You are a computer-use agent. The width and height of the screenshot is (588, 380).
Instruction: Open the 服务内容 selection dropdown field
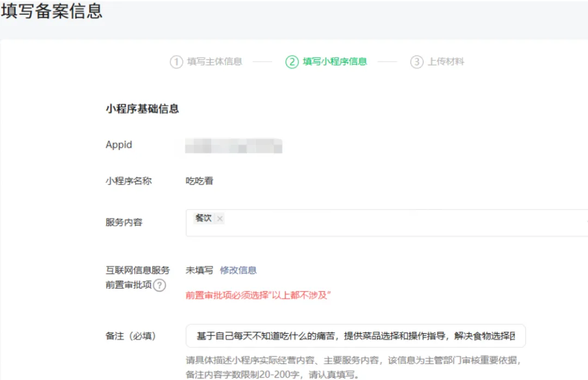point(392,223)
